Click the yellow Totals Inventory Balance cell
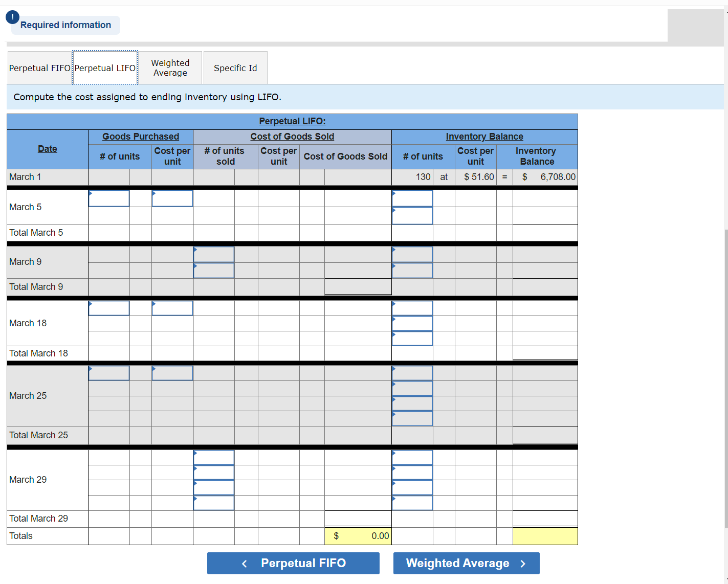 pos(545,535)
